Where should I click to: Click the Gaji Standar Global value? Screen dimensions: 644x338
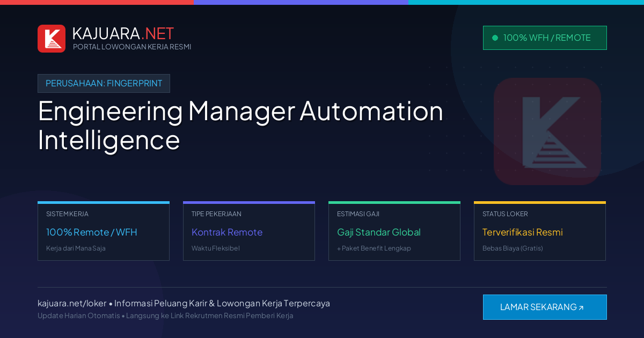pyautogui.click(x=379, y=232)
